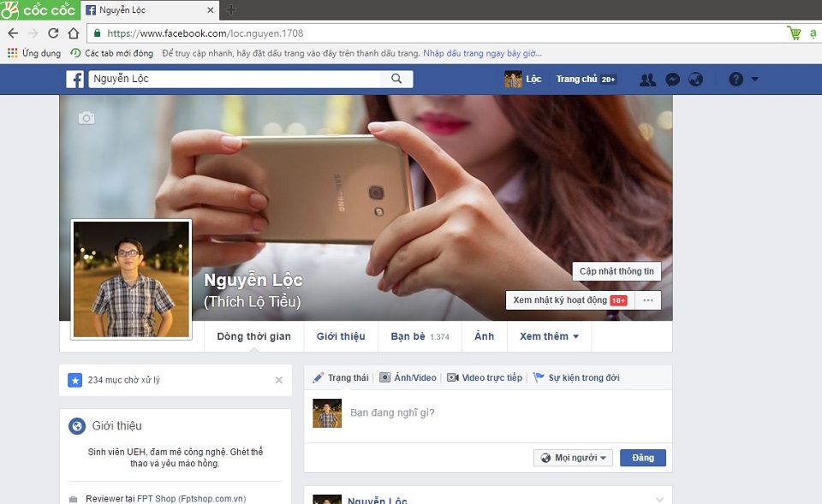This screenshot has height=504, width=822.
Task: Open the shopping cart extension icon
Action: 794,33
